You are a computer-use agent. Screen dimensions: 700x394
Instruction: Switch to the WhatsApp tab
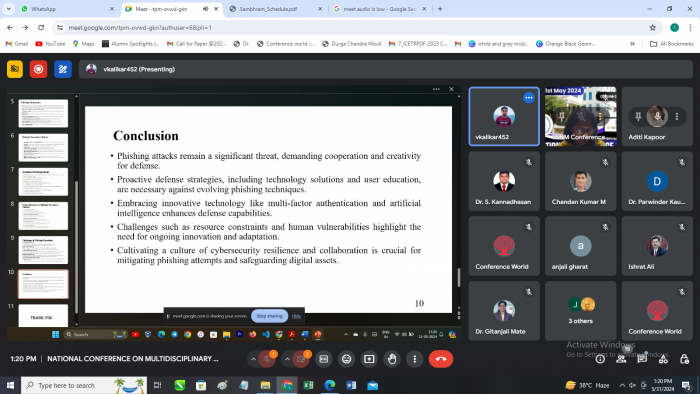coord(68,9)
